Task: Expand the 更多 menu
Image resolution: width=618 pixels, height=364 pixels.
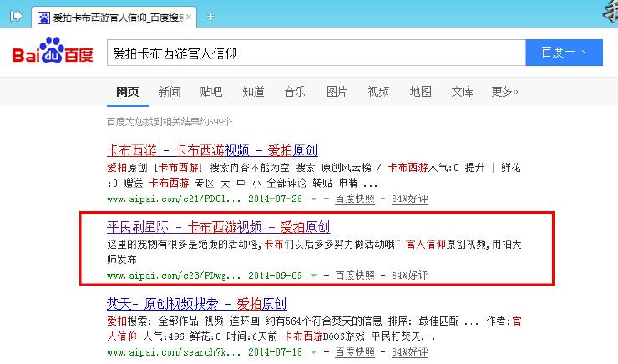Action: click(504, 92)
